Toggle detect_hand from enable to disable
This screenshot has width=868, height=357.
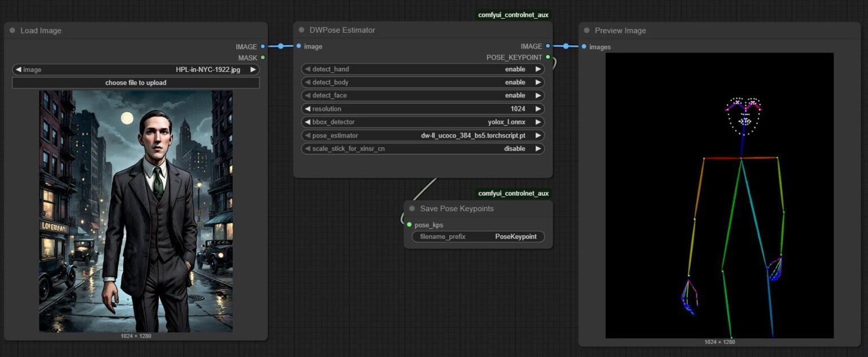[537, 68]
